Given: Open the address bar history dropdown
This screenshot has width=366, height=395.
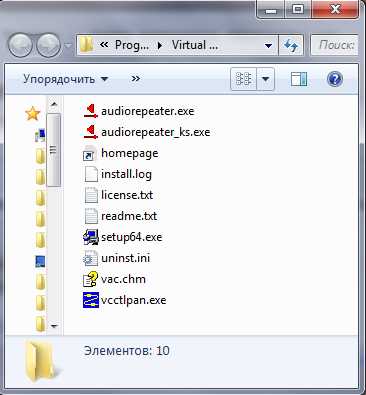Looking at the screenshot, I should (268, 45).
